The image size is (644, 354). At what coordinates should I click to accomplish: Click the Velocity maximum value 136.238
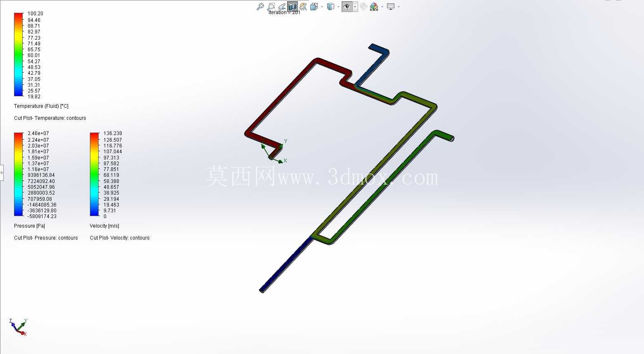click(x=113, y=133)
